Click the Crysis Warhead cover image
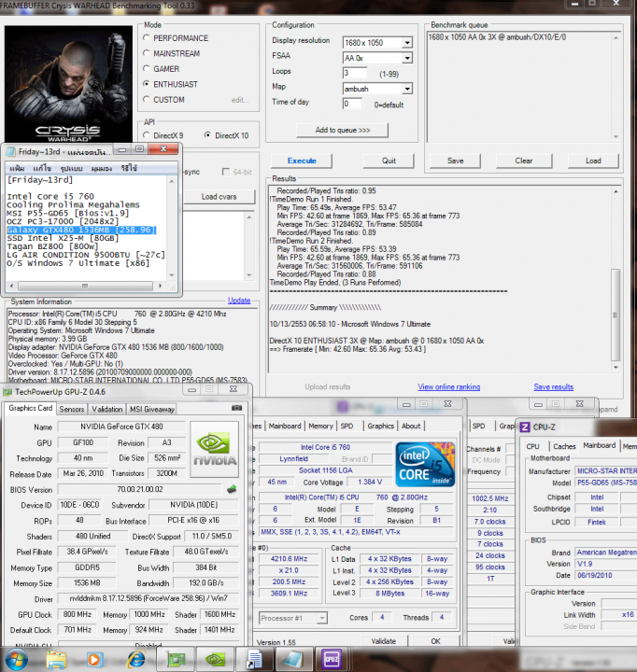The height and width of the screenshot is (672, 637). click(x=68, y=84)
